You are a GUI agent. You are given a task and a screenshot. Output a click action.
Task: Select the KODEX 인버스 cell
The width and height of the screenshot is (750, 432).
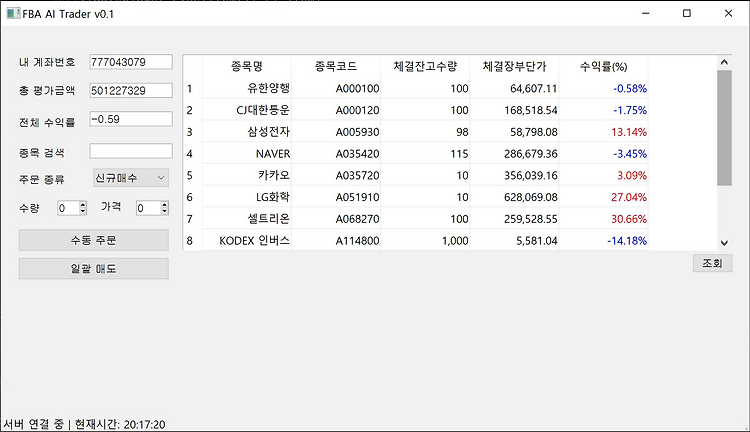point(247,241)
